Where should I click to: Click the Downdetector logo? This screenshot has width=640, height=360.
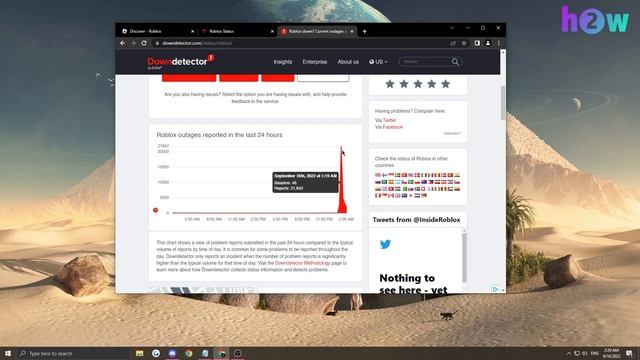(180, 62)
